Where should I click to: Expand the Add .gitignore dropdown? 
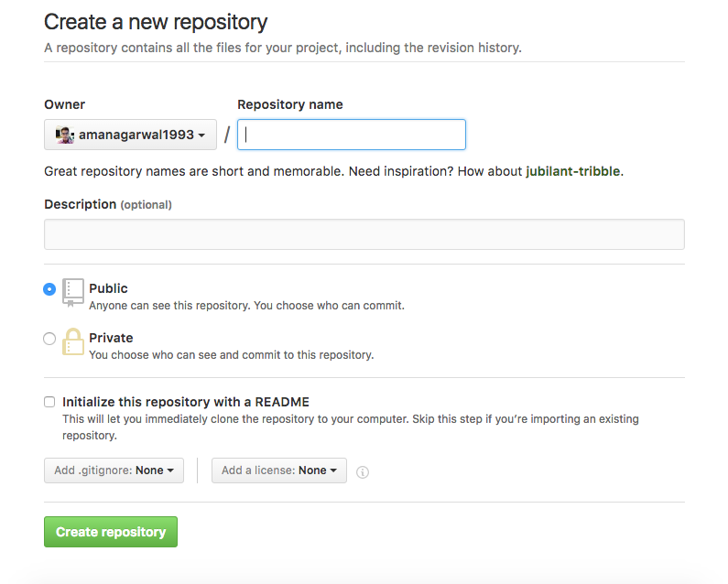coord(114,470)
